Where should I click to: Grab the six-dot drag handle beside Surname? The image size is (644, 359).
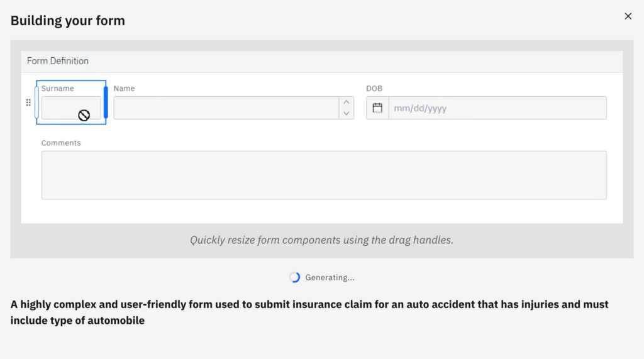(28, 102)
